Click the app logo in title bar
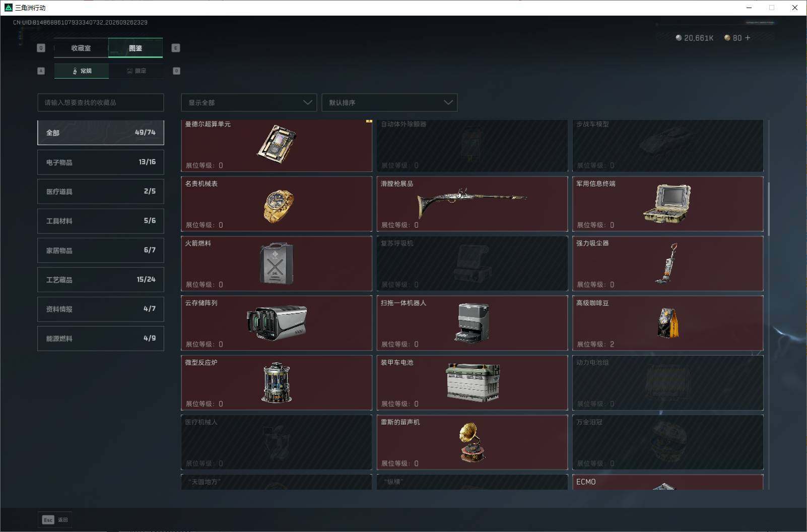 coord(8,8)
